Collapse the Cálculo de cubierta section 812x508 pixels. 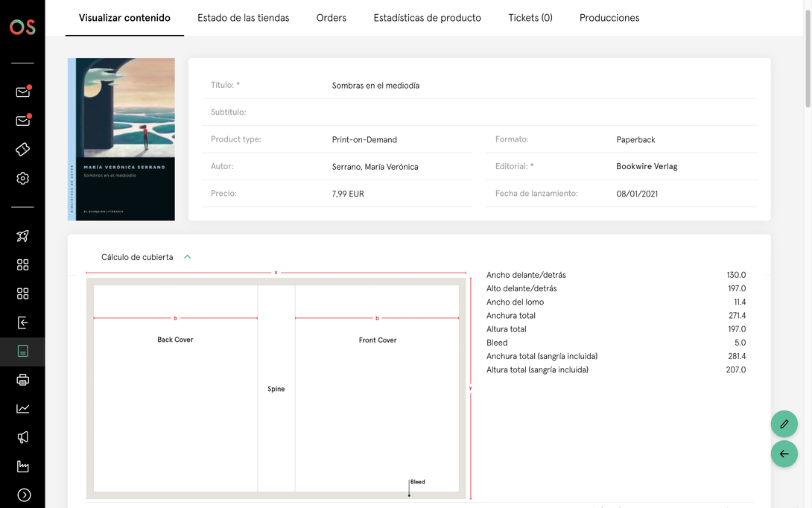coord(188,257)
